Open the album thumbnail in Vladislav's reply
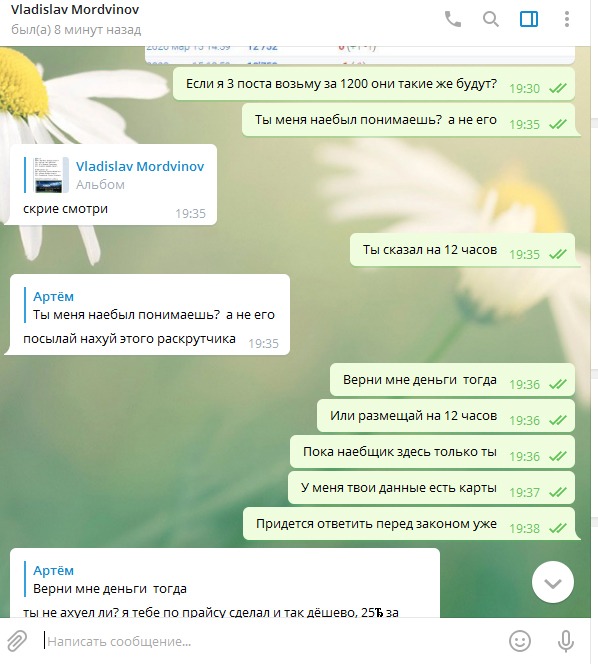The image size is (598, 664). click(50, 175)
